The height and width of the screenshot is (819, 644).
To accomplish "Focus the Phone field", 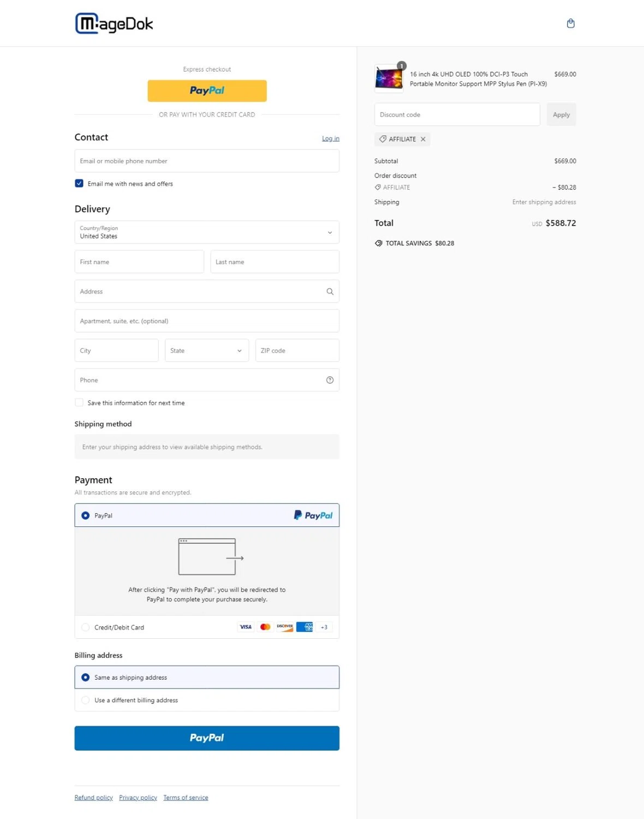I will pyautogui.click(x=207, y=380).
